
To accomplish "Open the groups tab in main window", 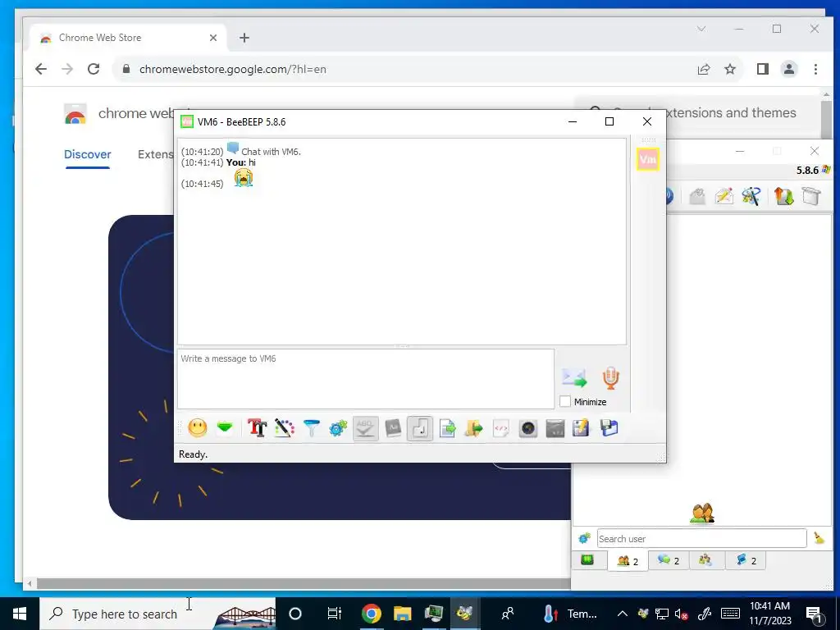I will click(x=705, y=560).
